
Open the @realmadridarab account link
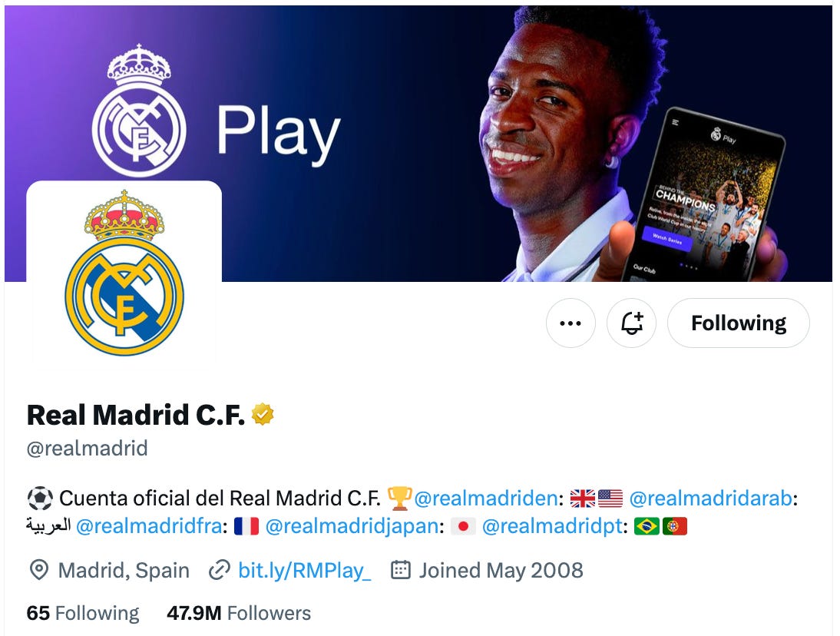click(710, 499)
